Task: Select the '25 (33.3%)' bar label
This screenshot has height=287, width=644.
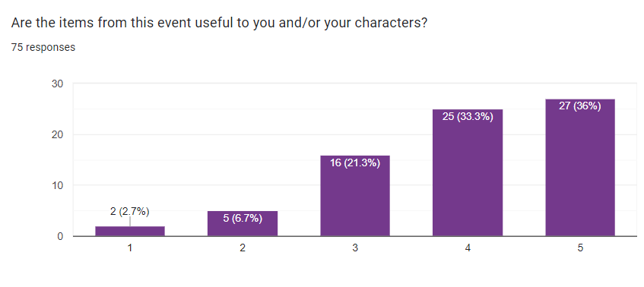Action: pos(468,117)
